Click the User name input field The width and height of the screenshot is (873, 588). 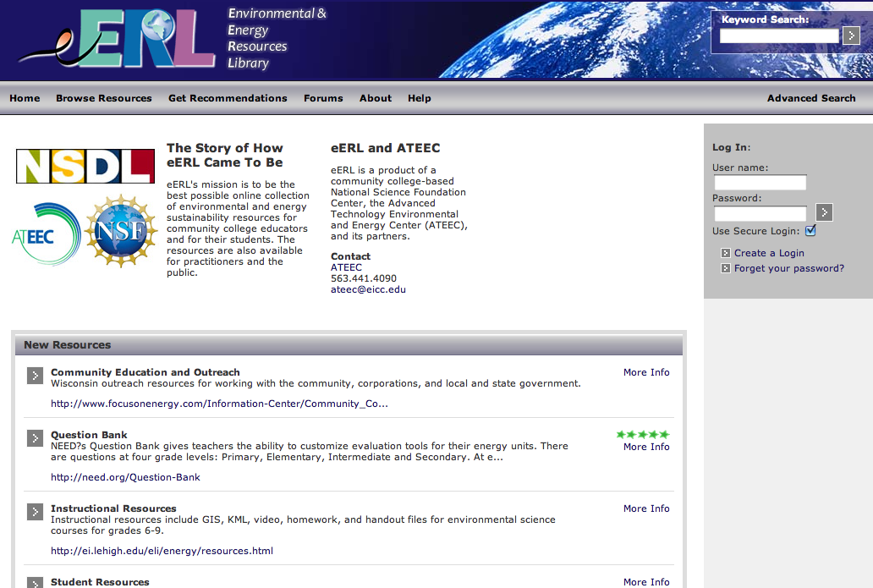760,183
